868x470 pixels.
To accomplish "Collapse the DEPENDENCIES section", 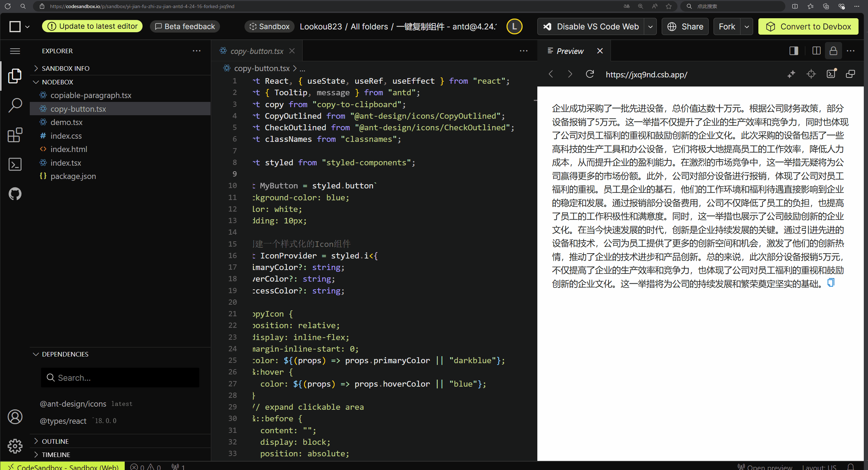I will 65,354.
